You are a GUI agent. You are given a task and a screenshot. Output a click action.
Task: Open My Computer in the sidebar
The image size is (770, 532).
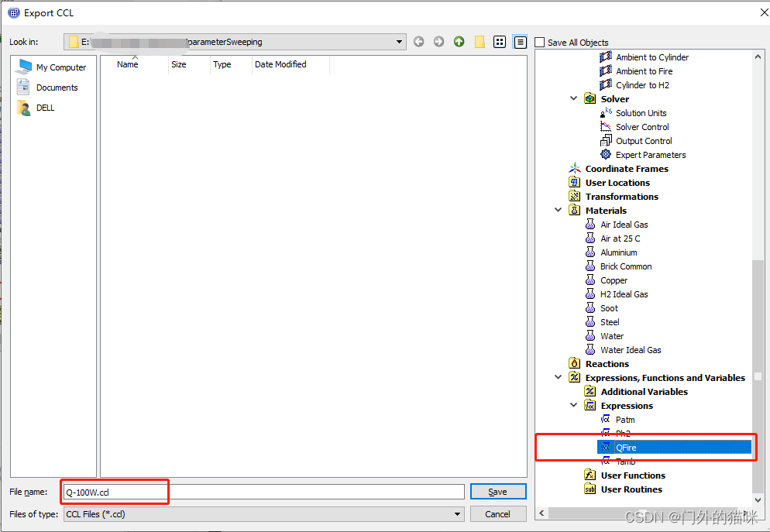pos(52,67)
